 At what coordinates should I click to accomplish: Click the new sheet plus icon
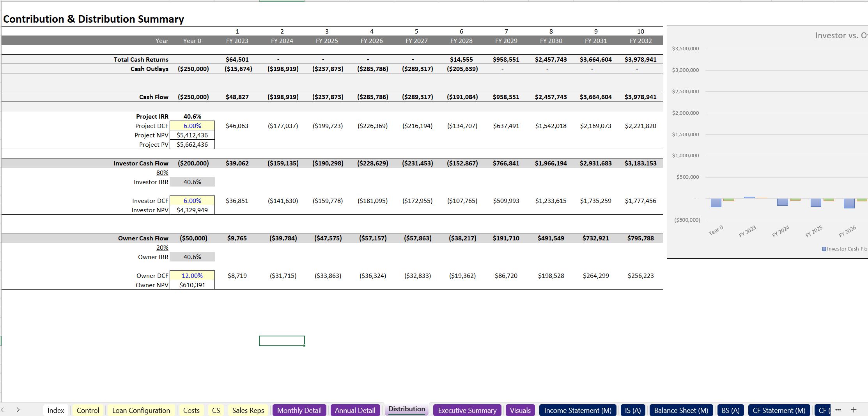tap(853, 410)
